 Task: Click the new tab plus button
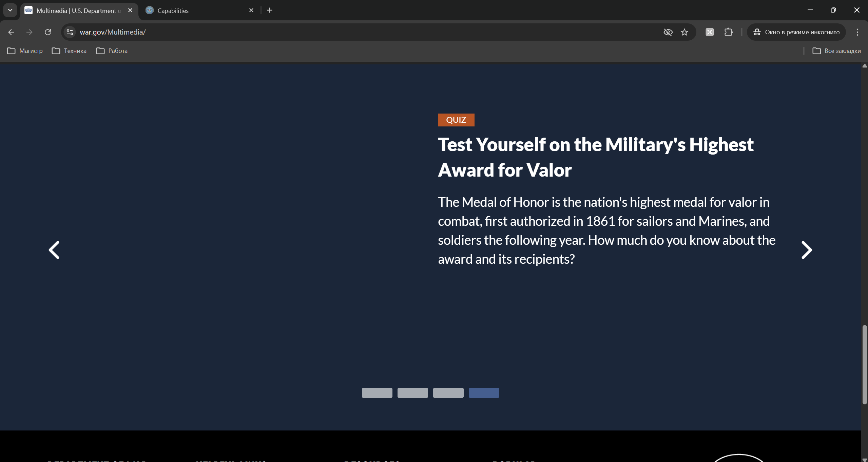[270, 11]
